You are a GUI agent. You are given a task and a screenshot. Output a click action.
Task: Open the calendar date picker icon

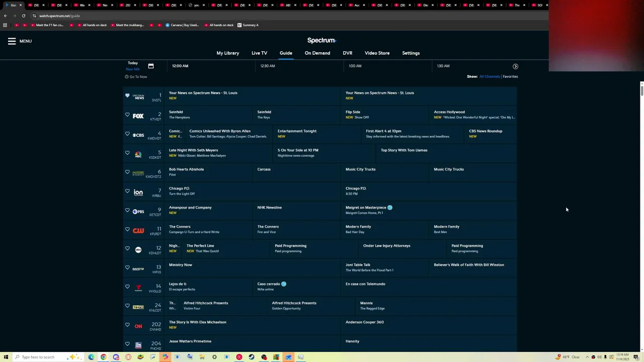[150, 66]
